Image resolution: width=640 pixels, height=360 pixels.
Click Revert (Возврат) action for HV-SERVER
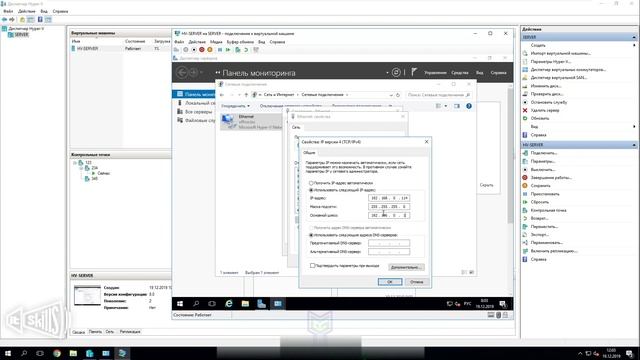click(539, 218)
